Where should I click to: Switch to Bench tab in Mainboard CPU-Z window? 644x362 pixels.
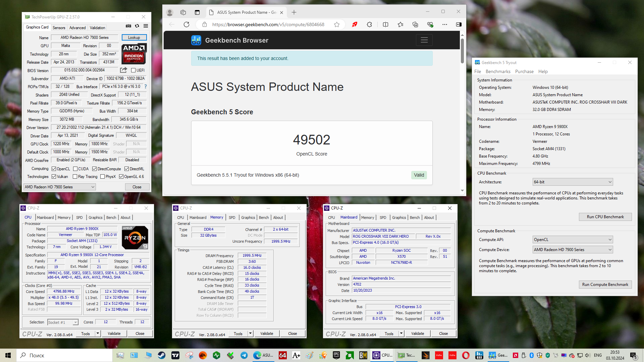point(415,218)
